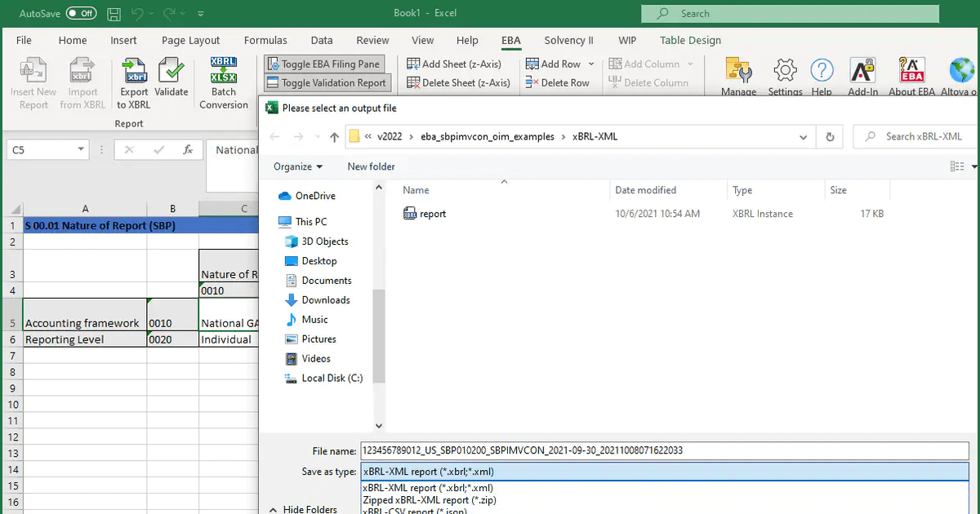The width and height of the screenshot is (980, 514).
Task: Switch to the Solvency II ribbon tab
Action: tap(568, 40)
